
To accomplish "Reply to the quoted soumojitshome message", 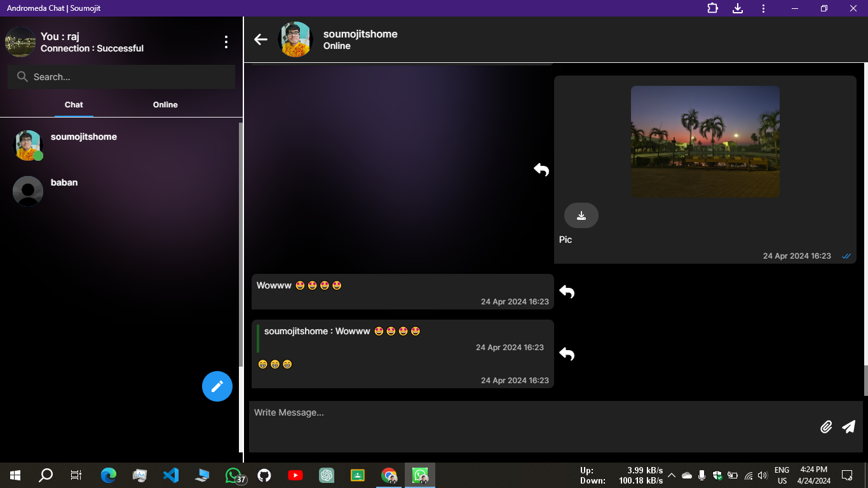I will tap(566, 353).
